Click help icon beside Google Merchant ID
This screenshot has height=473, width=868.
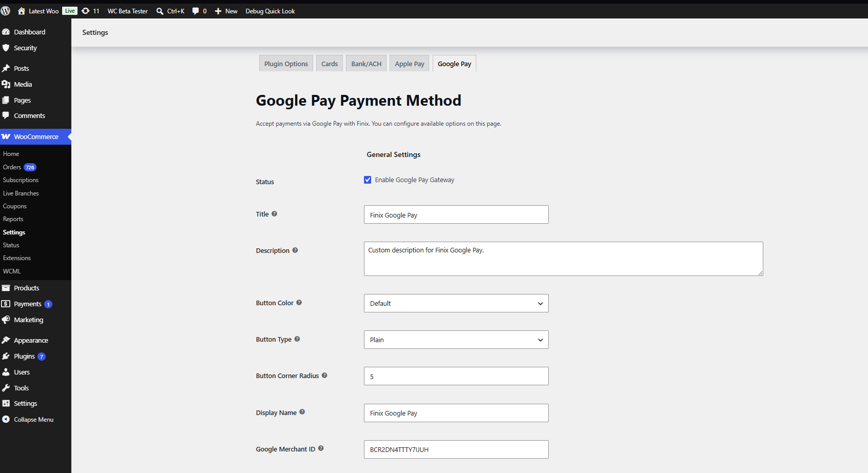pos(321,448)
